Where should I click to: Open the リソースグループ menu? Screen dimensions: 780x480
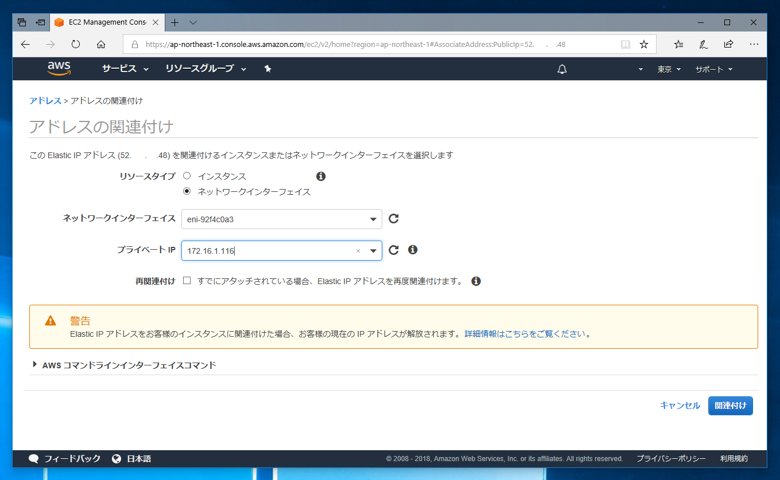205,69
